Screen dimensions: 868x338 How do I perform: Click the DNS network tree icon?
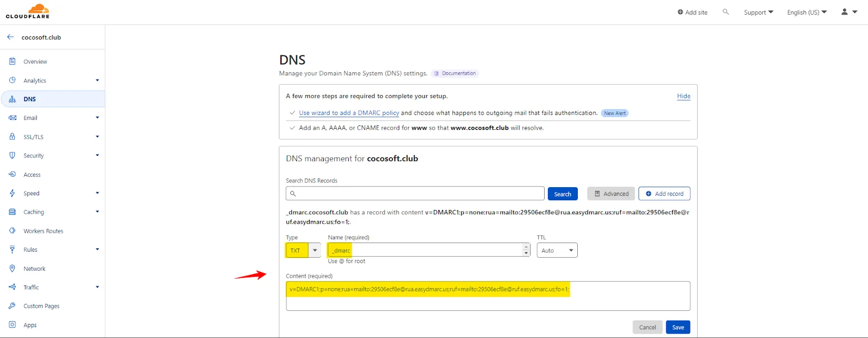[x=12, y=99]
